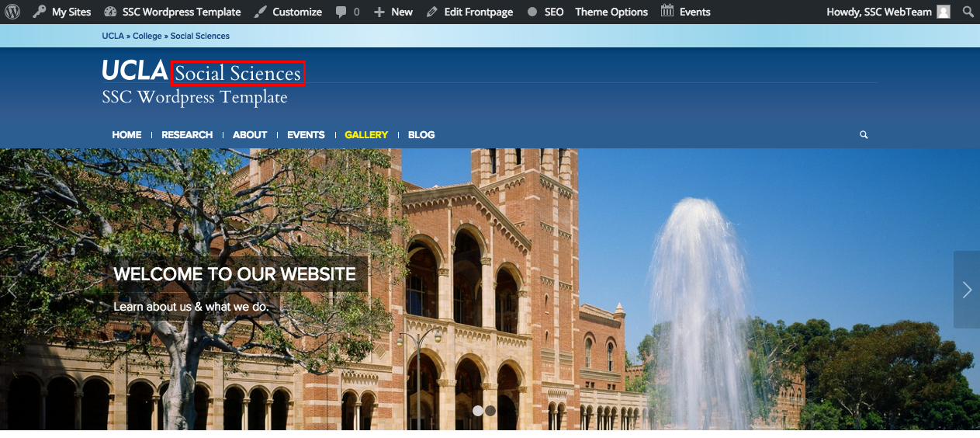This screenshot has width=980, height=438.
Task: Open the New content menu
Action: click(393, 12)
